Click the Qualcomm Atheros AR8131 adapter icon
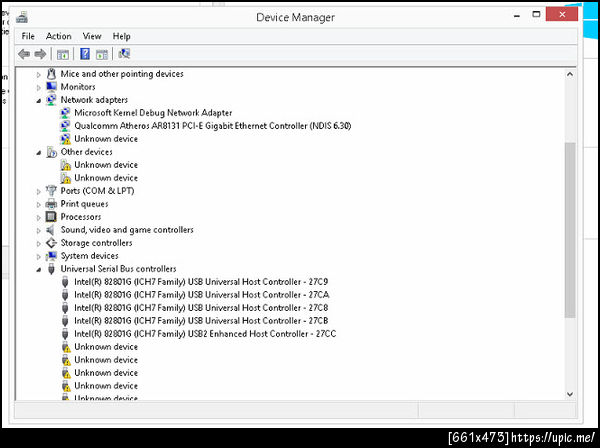 [65, 125]
